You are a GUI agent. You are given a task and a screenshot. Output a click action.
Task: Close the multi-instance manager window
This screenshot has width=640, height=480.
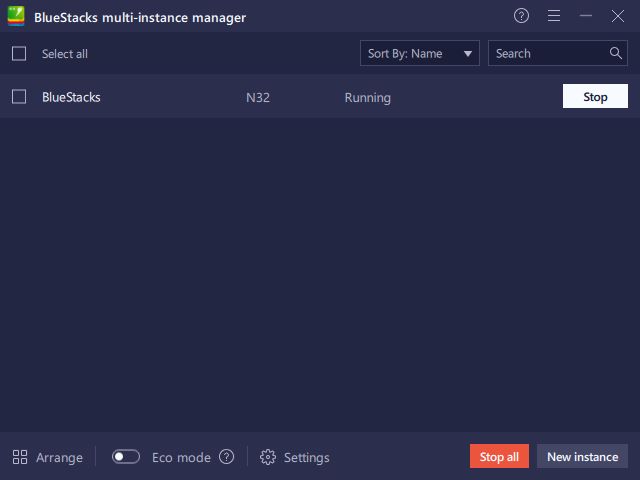[617, 16]
